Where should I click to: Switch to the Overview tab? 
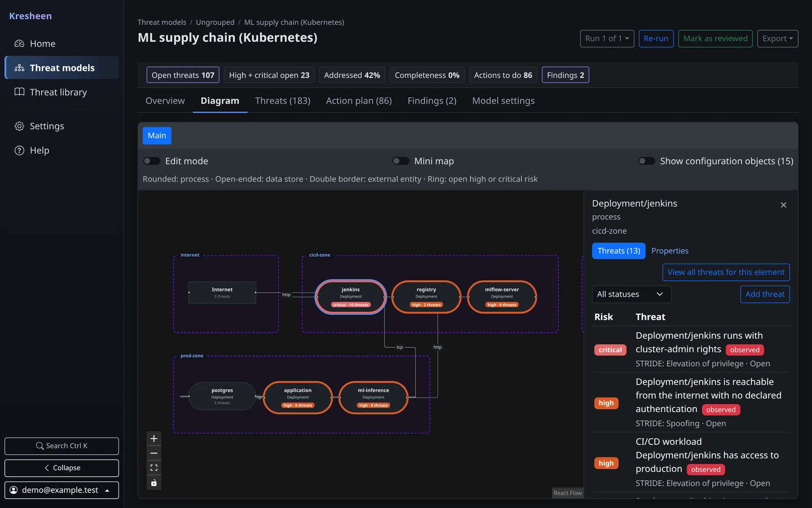(x=165, y=101)
